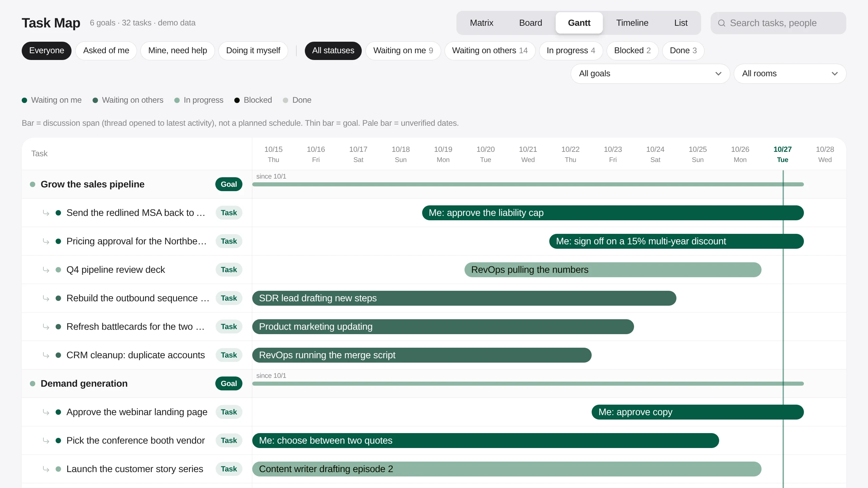Click Goal badge on Grow the sales pipeline
This screenshot has height=488, width=868.
(229, 184)
